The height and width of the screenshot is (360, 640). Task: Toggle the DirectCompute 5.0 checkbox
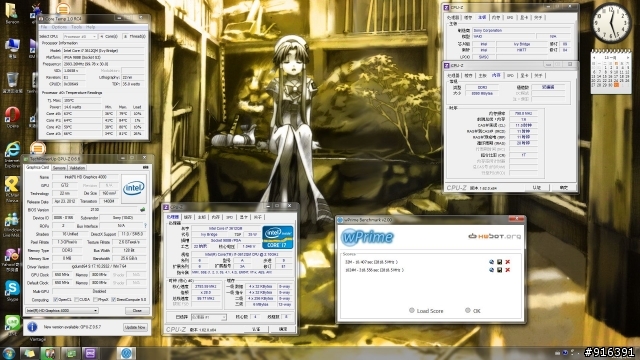point(113,300)
